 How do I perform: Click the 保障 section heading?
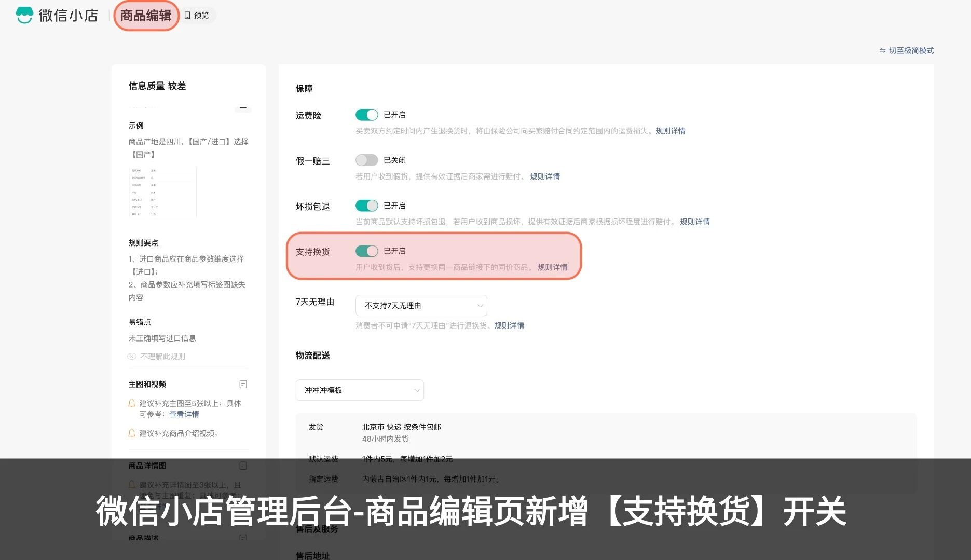coord(304,89)
